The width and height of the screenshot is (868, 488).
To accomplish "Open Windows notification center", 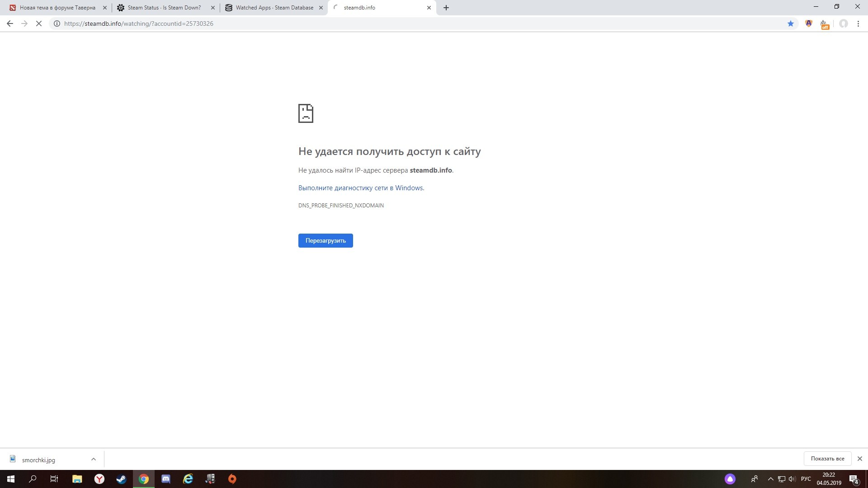I will pos(854,479).
